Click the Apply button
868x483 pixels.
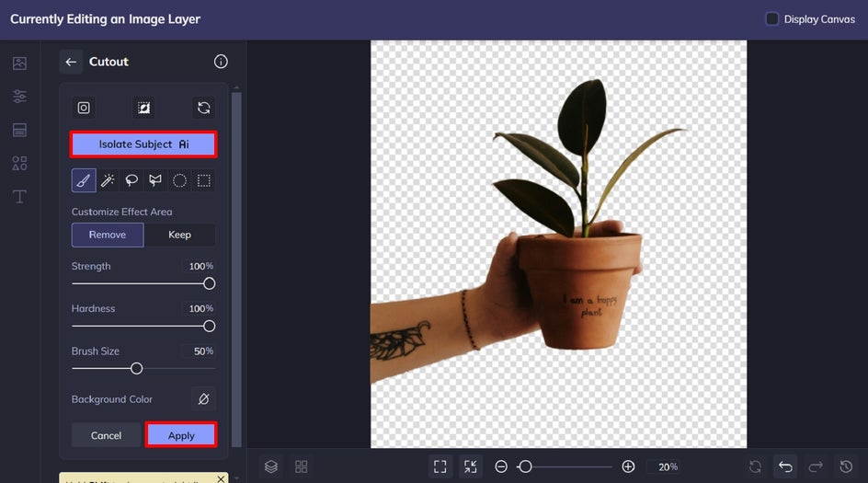(x=181, y=435)
